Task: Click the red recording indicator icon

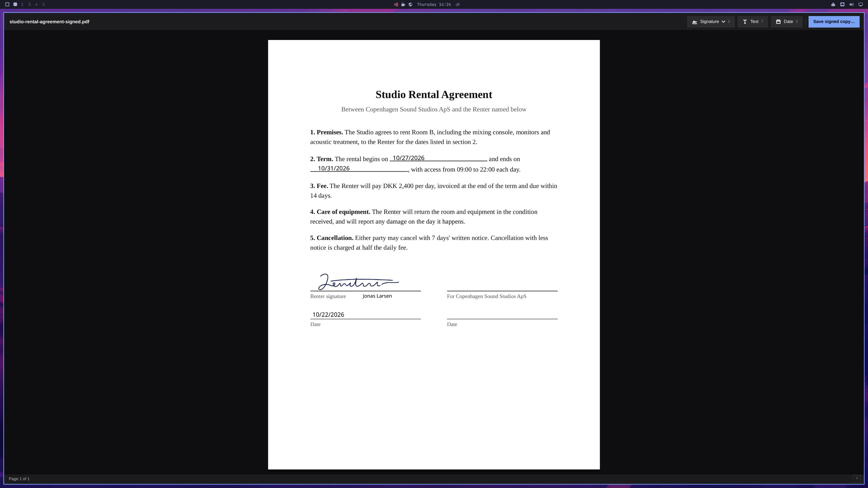Action: 396,4
